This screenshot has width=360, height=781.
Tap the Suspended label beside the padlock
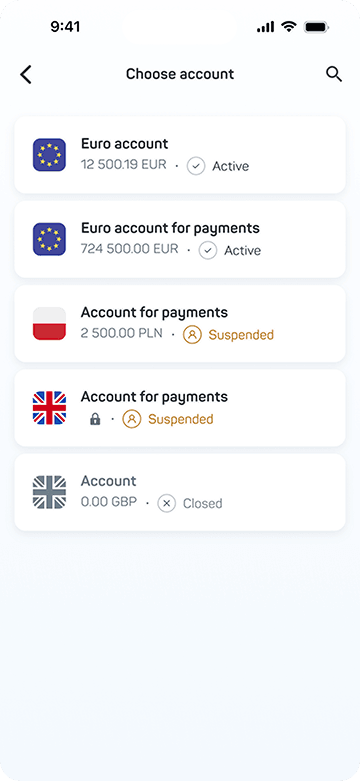[181, 419]
